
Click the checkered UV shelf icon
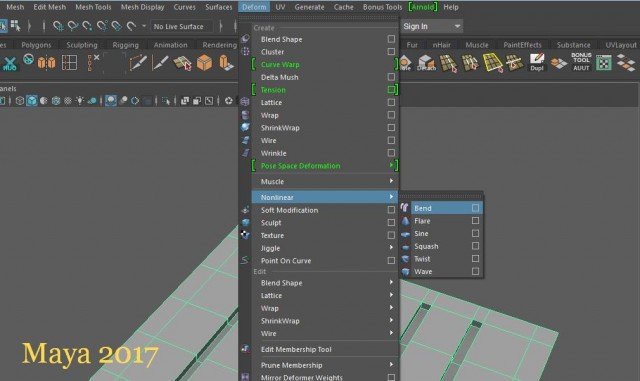(604, 63)
